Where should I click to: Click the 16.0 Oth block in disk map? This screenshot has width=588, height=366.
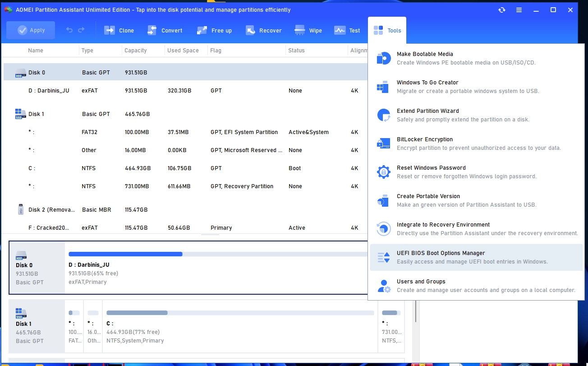(93, 326)
